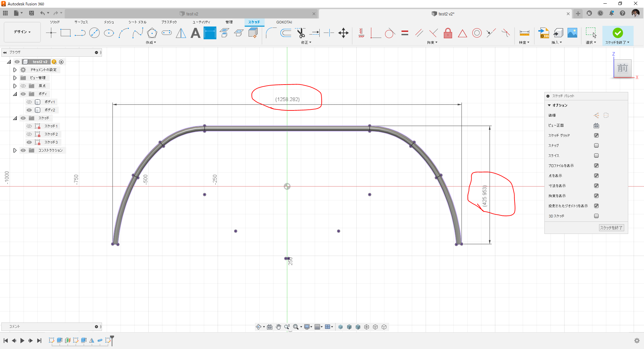Select the Move/Copy sketch tool

coord(343,33)
